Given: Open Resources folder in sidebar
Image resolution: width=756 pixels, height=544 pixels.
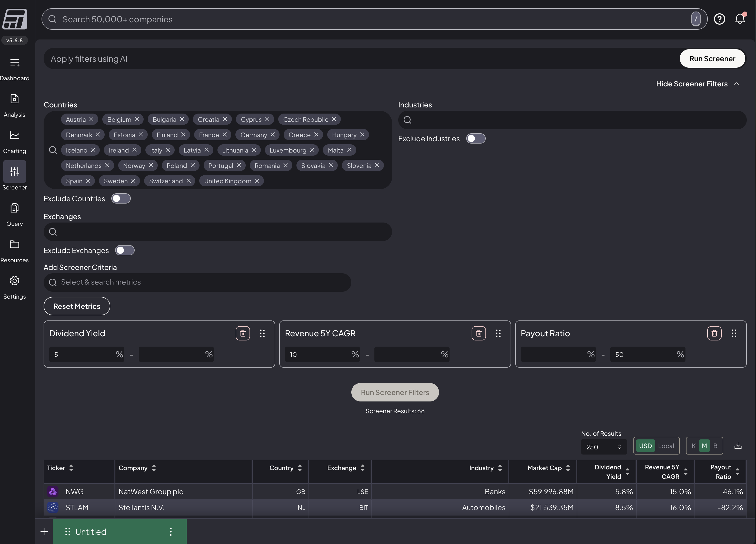Looking at the screenshot, I should point(15,251).
